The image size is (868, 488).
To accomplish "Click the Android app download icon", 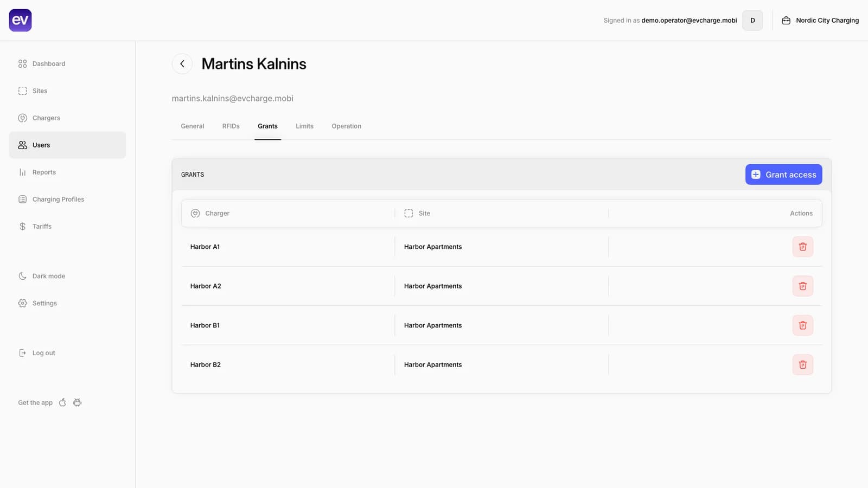I will (78, 402).
